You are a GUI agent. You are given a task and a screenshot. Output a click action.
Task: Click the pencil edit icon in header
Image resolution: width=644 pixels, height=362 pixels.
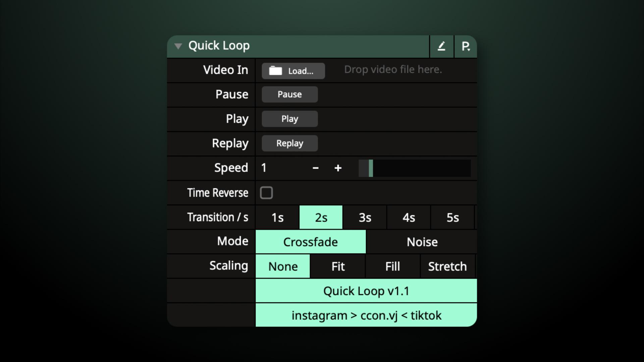441,46
